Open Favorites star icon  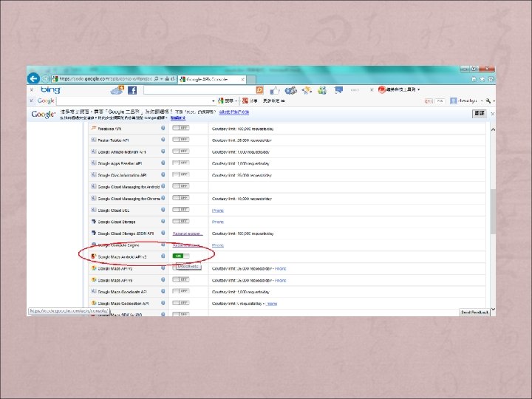tap(482, 79)
